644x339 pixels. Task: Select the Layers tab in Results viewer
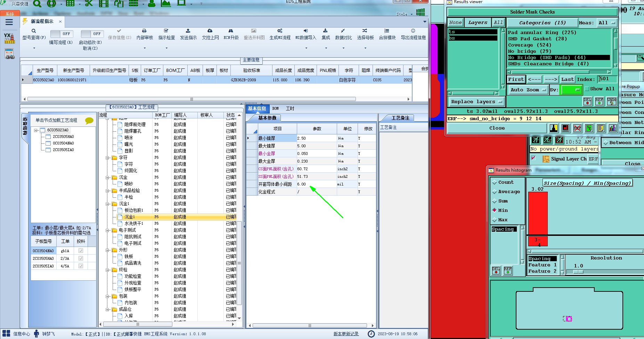click(x=478, y=23)
